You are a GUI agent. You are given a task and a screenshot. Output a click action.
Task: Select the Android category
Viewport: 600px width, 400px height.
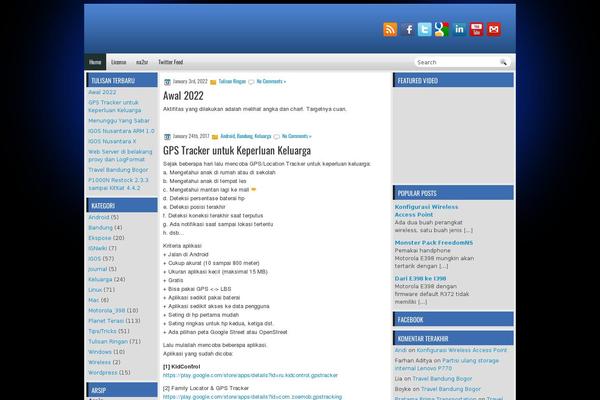[99, 217]
